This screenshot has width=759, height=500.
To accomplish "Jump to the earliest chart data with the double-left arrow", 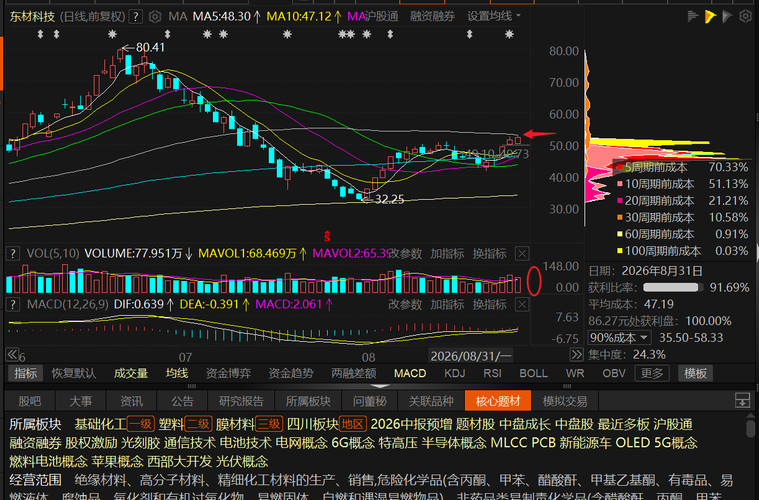I will 12,355.
